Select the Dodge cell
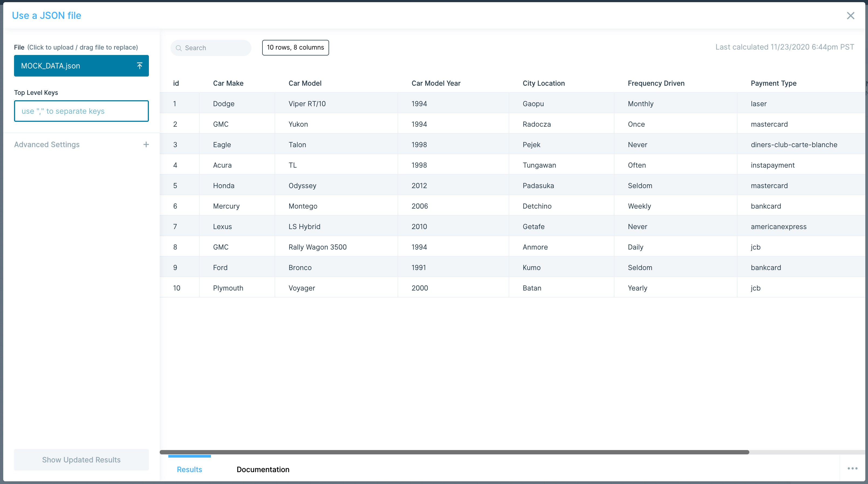The image size is (868, 484). (237, 103)
